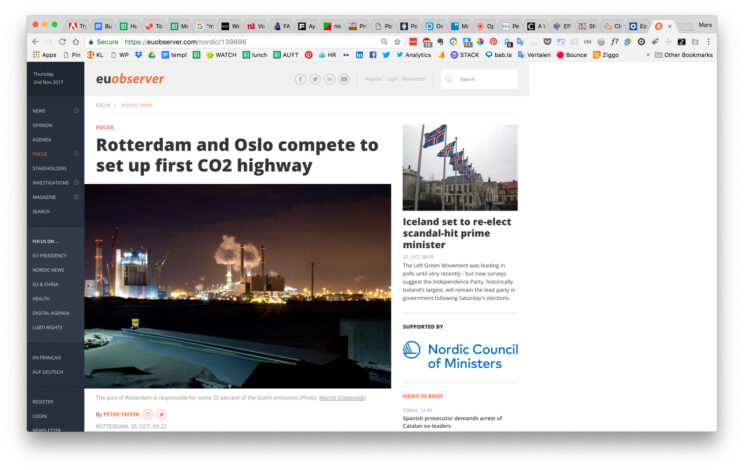Click the Twitter icon beside Peter Teffer
744x470 pixels.
point(162,414)
